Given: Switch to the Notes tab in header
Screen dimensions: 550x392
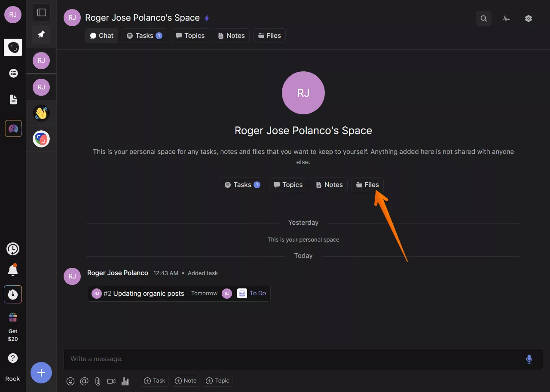Looking at the screenshot, I should coord(231,36).
